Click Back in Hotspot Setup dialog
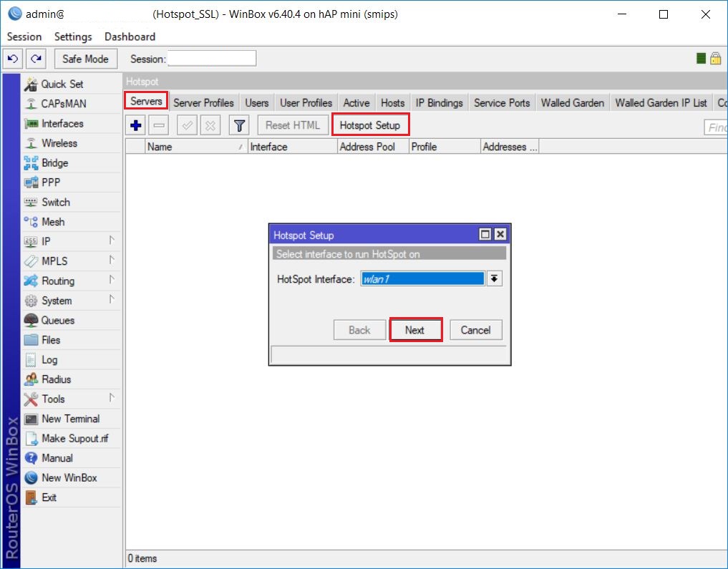The width and height of the screenshot is (728, 569). (x=359, y=330)
